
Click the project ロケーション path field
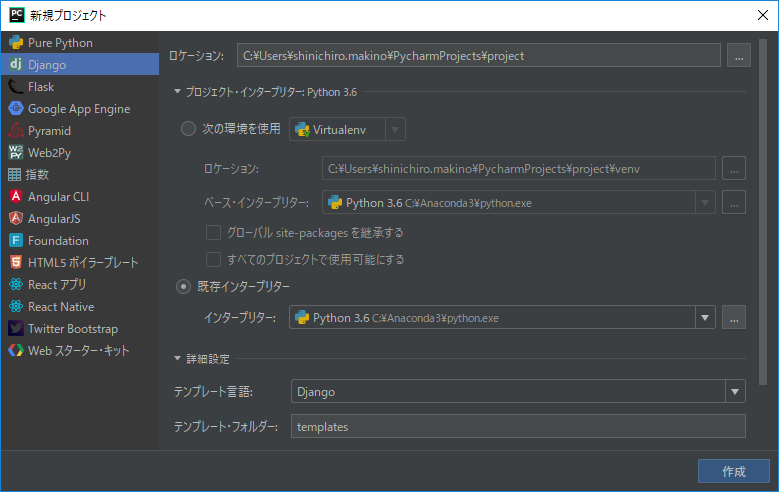pyautogui.click(x=479, y=55)
